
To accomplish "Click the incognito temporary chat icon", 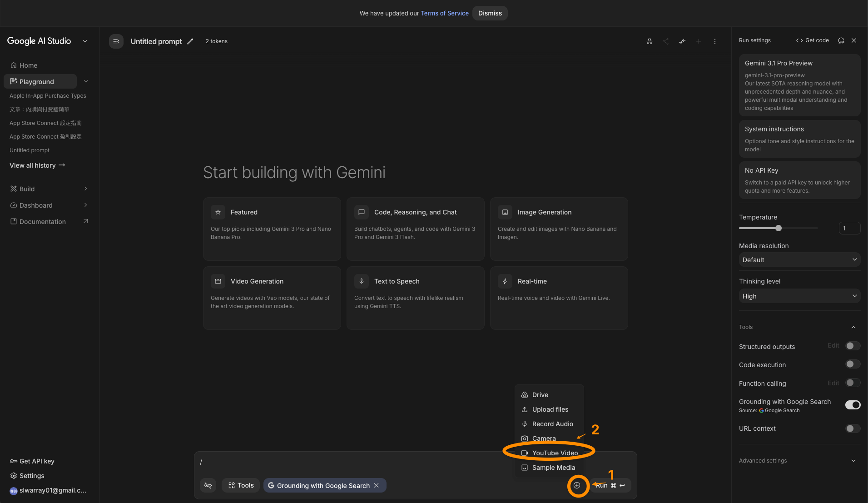I will tap(650, 41).
